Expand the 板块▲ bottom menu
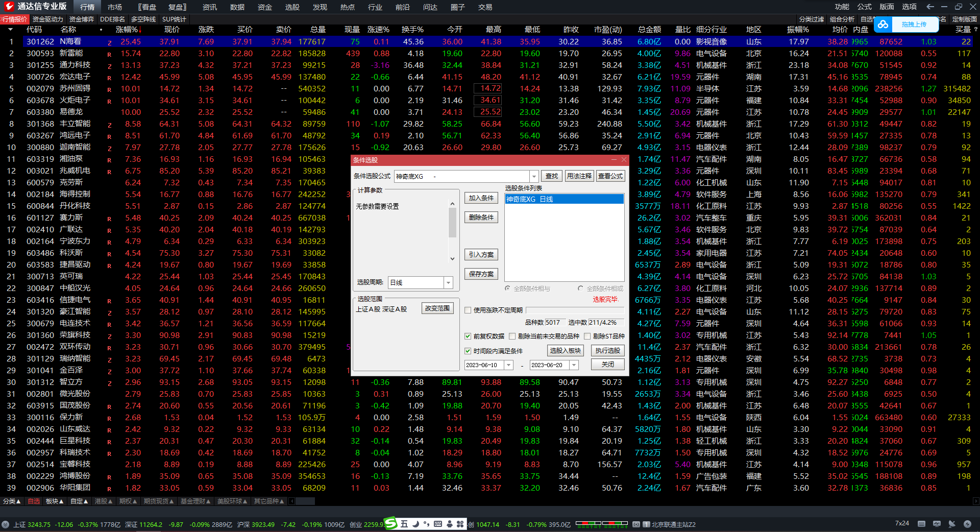Viewport: 980px width, 532px height. click(55, 501)
